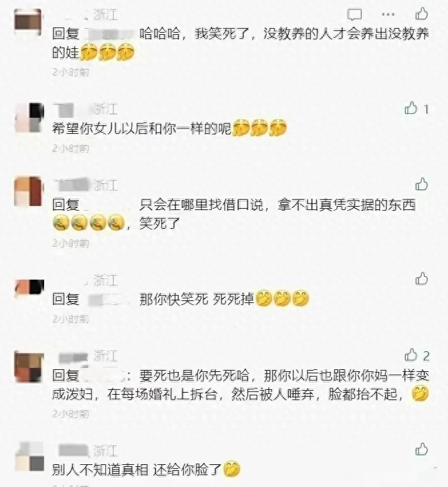The width and height of the screenshot is (448, 487).
Task: Open the first commenter's avatar
Action: 27,22
